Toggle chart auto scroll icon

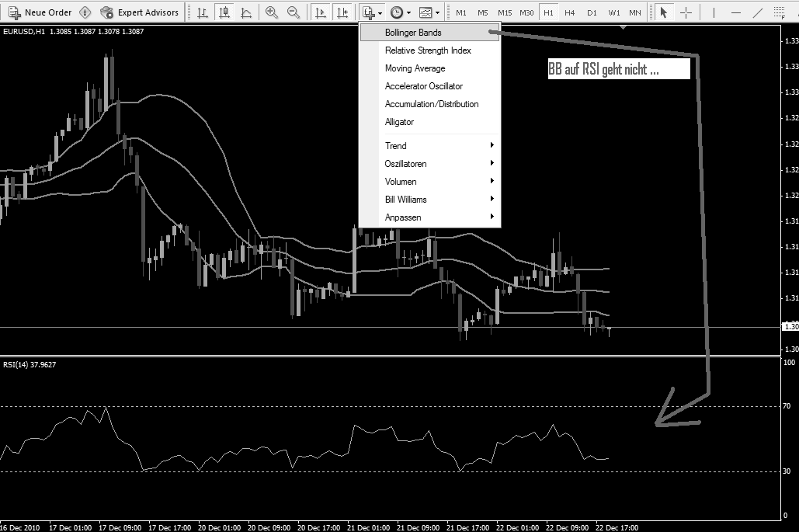tap(321, 12)
